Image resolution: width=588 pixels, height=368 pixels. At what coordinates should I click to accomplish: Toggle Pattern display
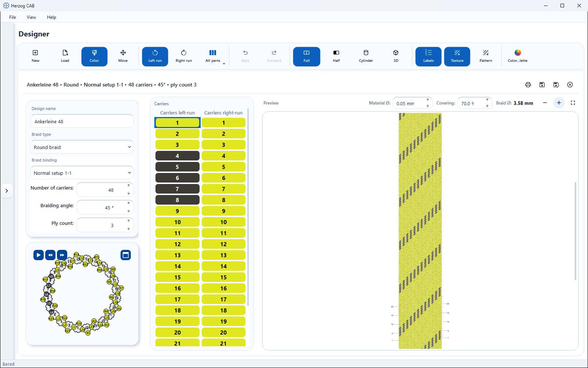[x=486, y=56]
